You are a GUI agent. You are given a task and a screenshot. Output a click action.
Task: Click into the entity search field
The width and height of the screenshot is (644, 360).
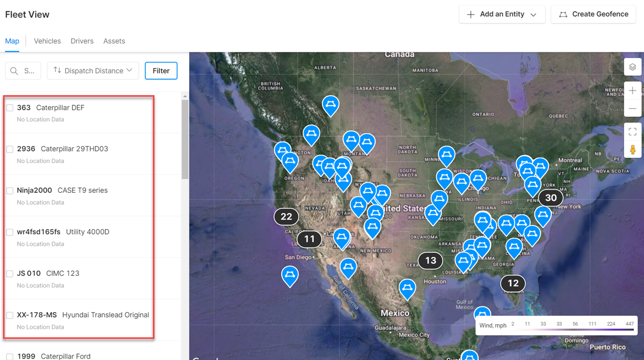pos(23,70)
